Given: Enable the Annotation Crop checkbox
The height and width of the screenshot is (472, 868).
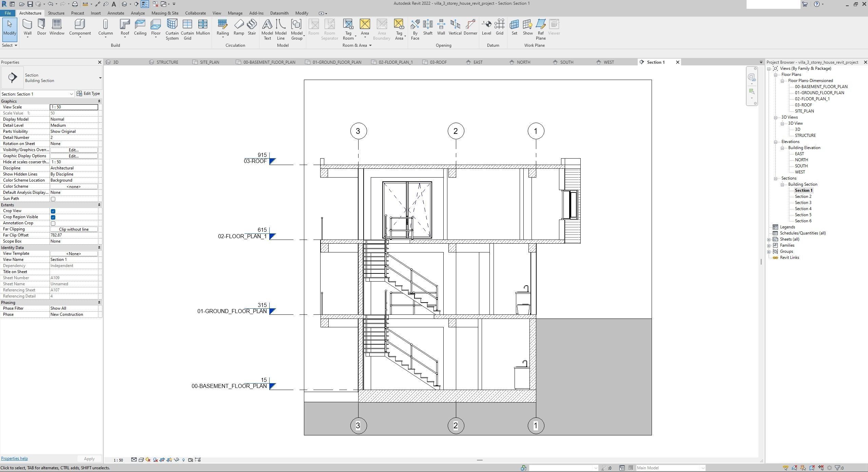Looking at the screenshot, I should (x=53, y=223).
